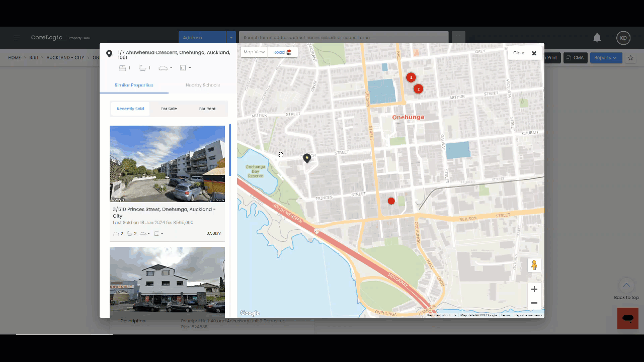The height and width of the screenshot is (362, 644).
Task: Click the Onehunga Bay Reserve map label
Action: (x=255, y=171)
